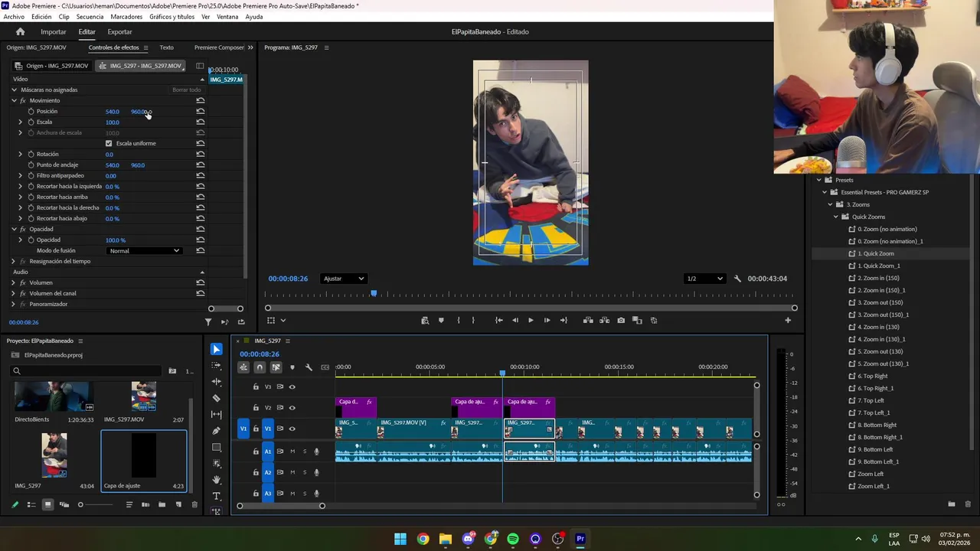
Task: Select the Type tool
Action: coord(217,496)
